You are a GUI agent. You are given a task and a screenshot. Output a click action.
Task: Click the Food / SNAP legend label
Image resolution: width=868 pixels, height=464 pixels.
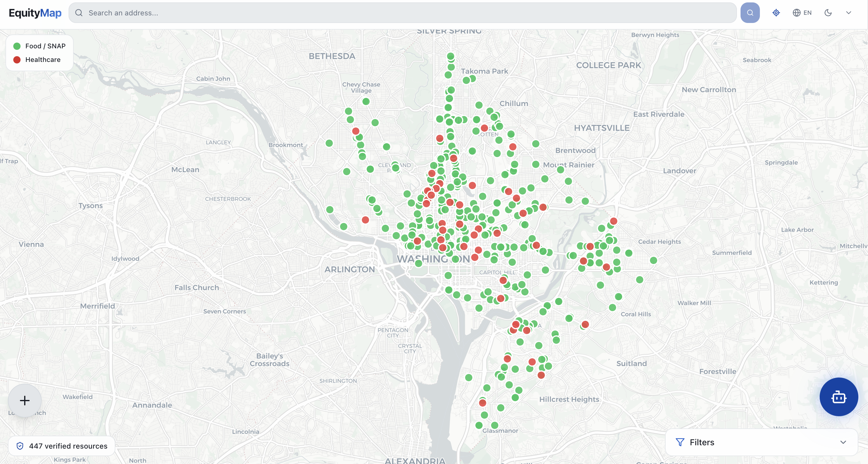point(45,46)
